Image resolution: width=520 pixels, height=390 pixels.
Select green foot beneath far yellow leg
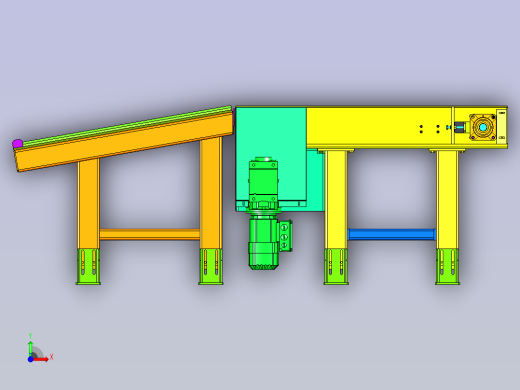(447, 267)
